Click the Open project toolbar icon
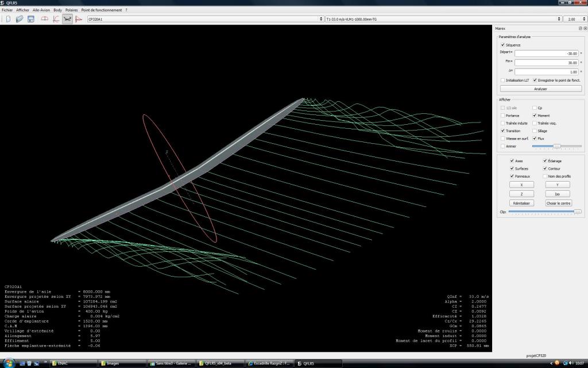This screenshot has height=368, width=588. pos(20,19)
